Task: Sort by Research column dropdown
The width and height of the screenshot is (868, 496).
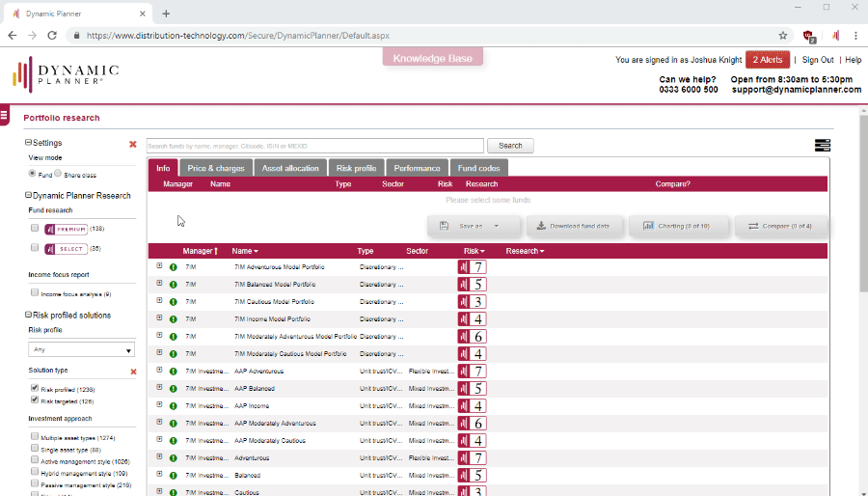Action: [525, 251]
